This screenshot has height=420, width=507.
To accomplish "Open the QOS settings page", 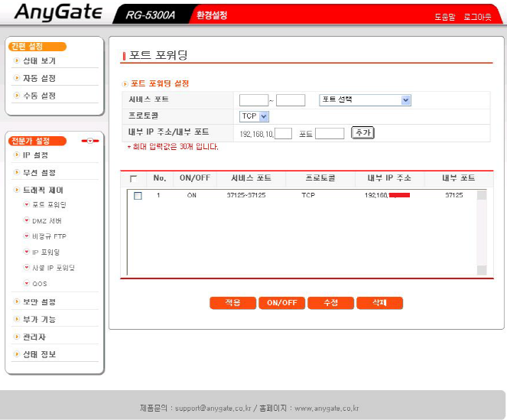I will tap(39, 284).
